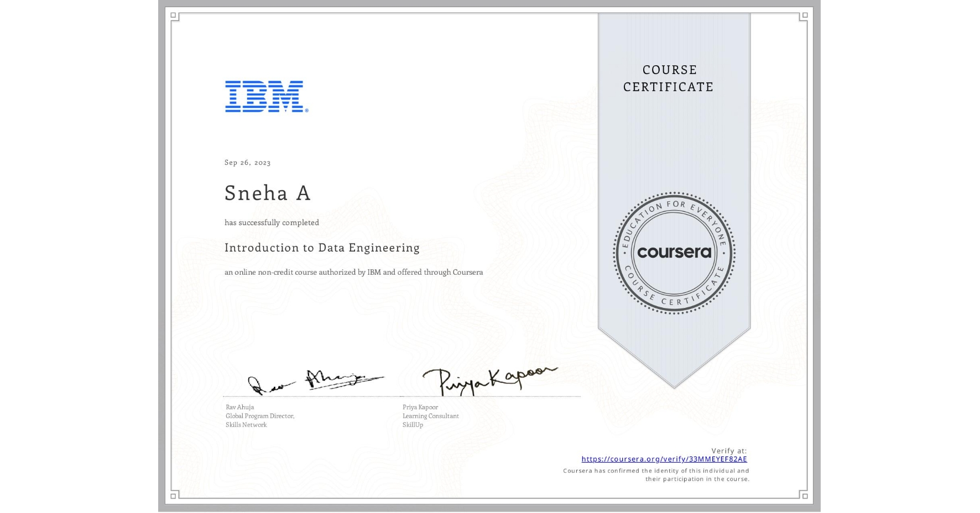Open the verification link 33MMEYEF82AE

tap(664, 459)
